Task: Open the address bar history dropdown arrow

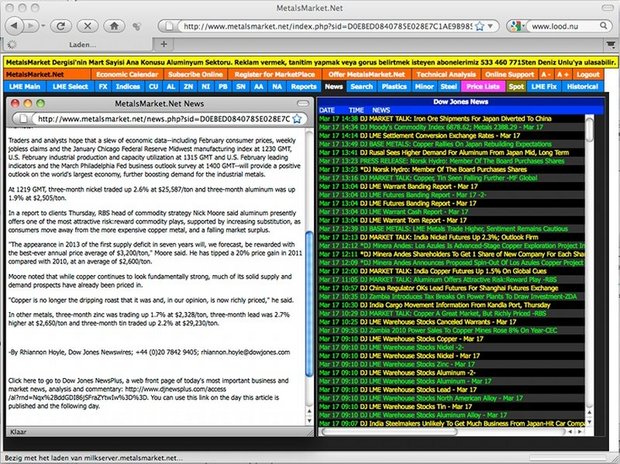Action: [490, 27]
